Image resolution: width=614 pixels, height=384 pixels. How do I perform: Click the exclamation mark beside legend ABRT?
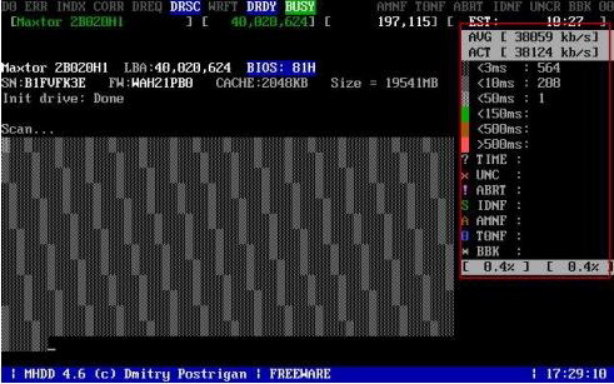pos(465,190)
